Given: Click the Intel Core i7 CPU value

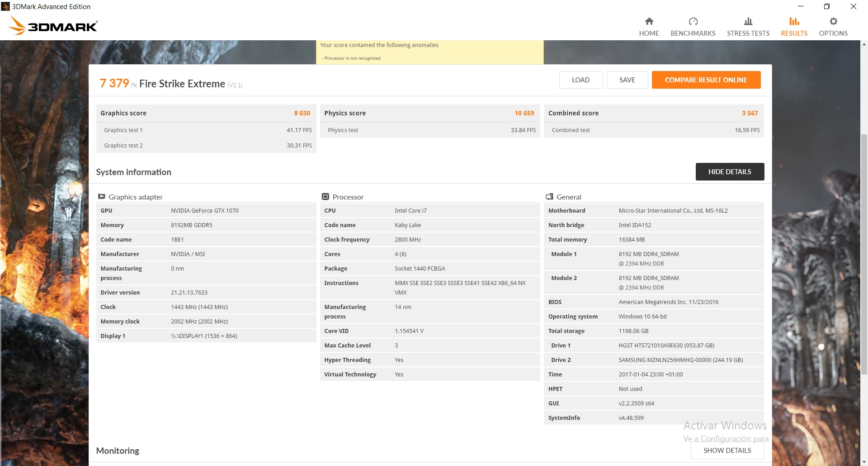Looking at the screenshot, I should [410, 210].
